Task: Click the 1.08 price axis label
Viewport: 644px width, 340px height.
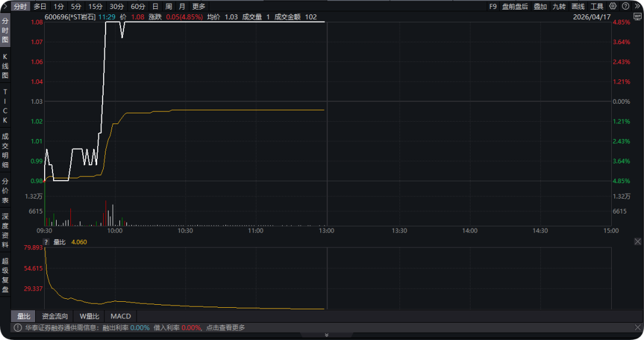Action: click(x=37, y=21)
